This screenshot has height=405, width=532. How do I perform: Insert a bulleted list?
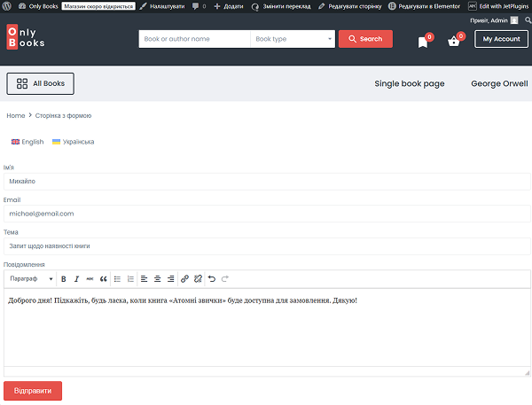pos(118,279)
